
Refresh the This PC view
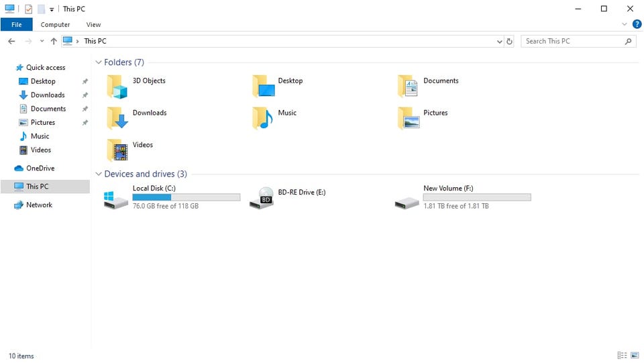(509, 41)
